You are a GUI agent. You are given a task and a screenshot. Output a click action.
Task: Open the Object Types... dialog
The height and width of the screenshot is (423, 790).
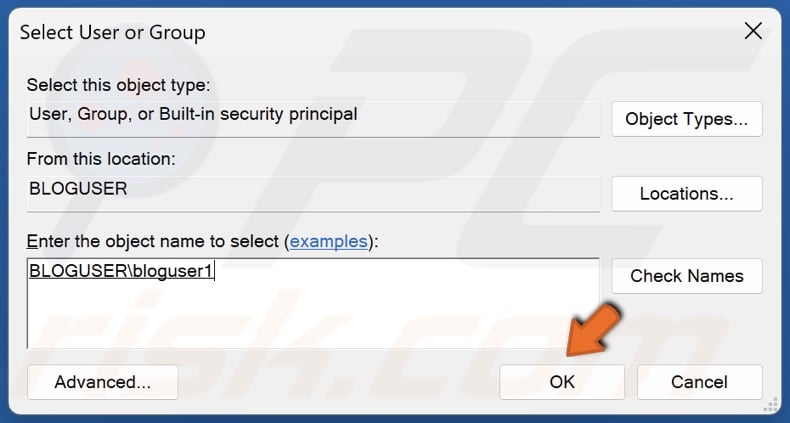686,119
